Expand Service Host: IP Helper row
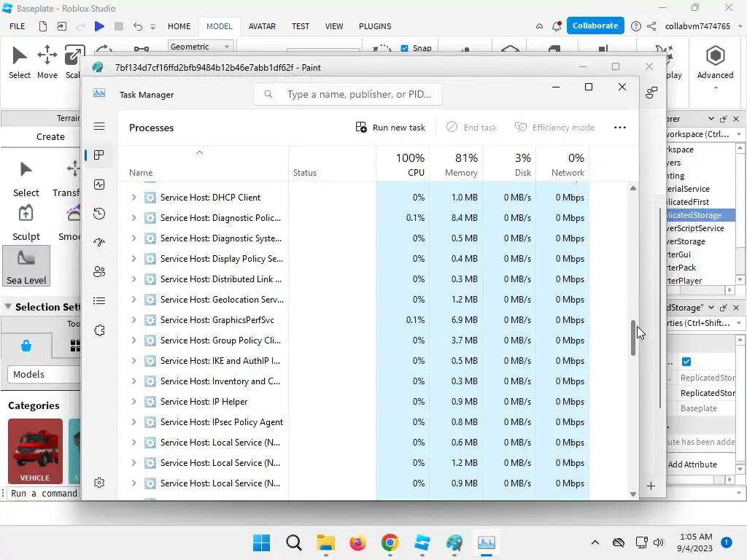The height and width of the screenshot is (560, 747). pos(134,402)
